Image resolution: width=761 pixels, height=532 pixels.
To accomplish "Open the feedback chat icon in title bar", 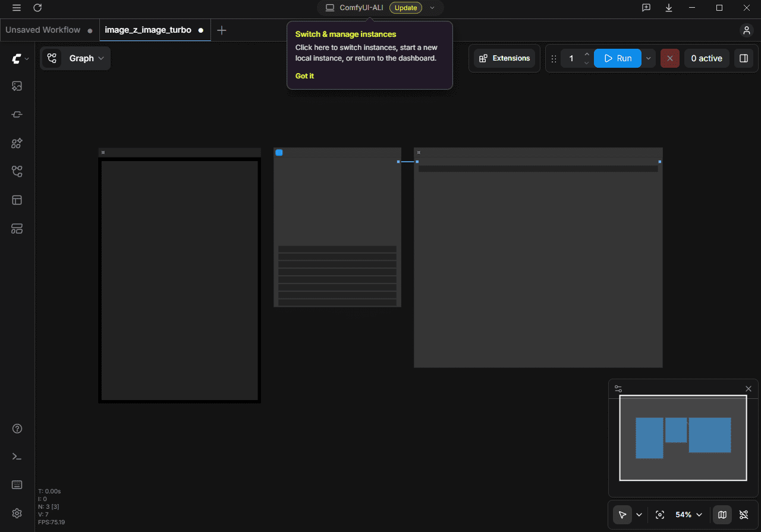I will 646,8.
